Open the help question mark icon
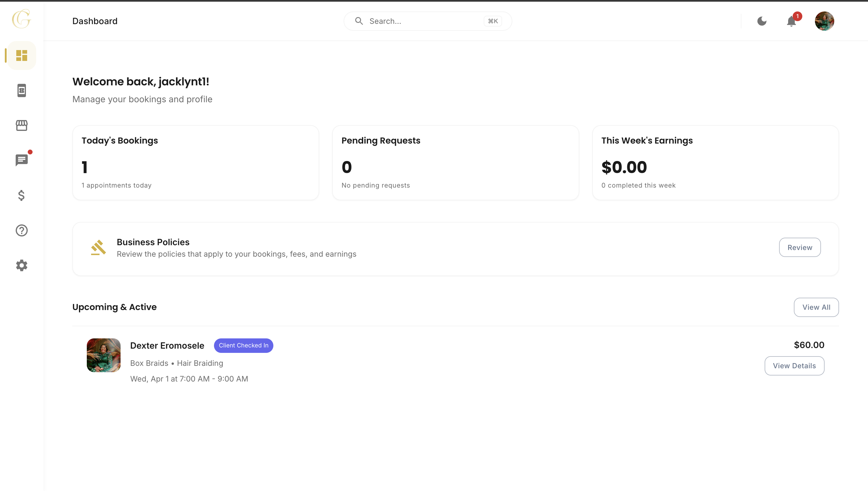868x491 pixels. [x=22, y=230]
